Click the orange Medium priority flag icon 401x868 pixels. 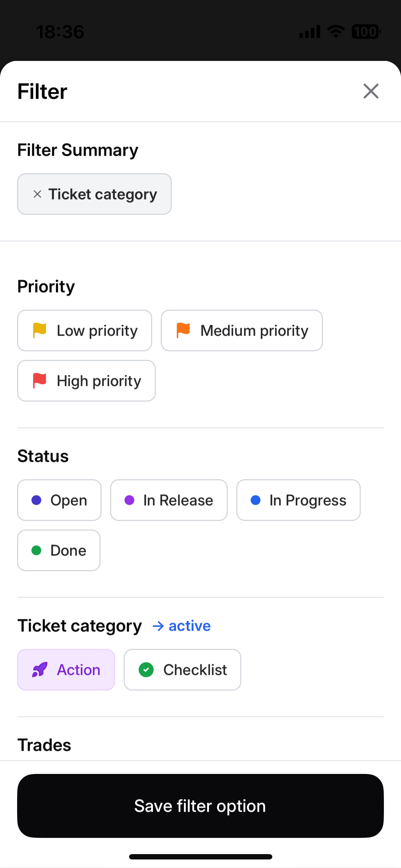(x=183, y=330)
